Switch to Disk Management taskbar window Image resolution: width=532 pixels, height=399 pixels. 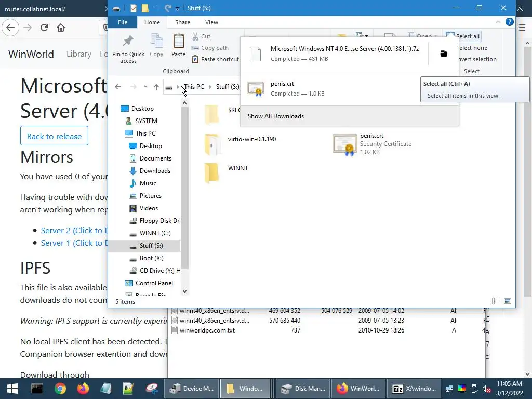pos(303,389)
